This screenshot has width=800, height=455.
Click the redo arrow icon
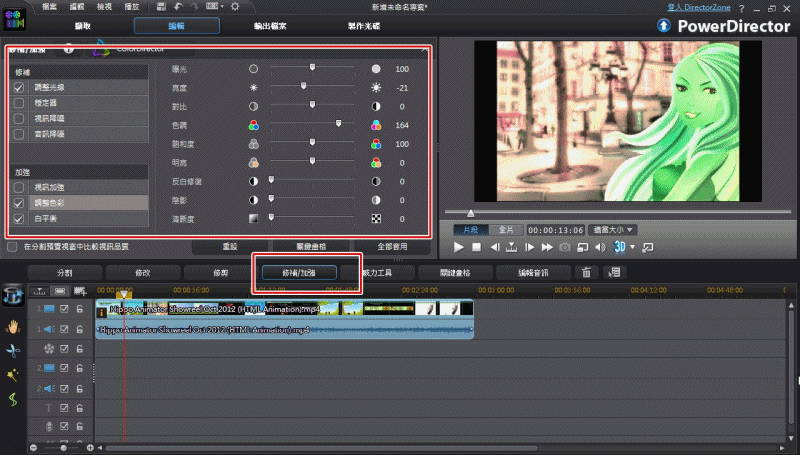[x=195, y=7]
